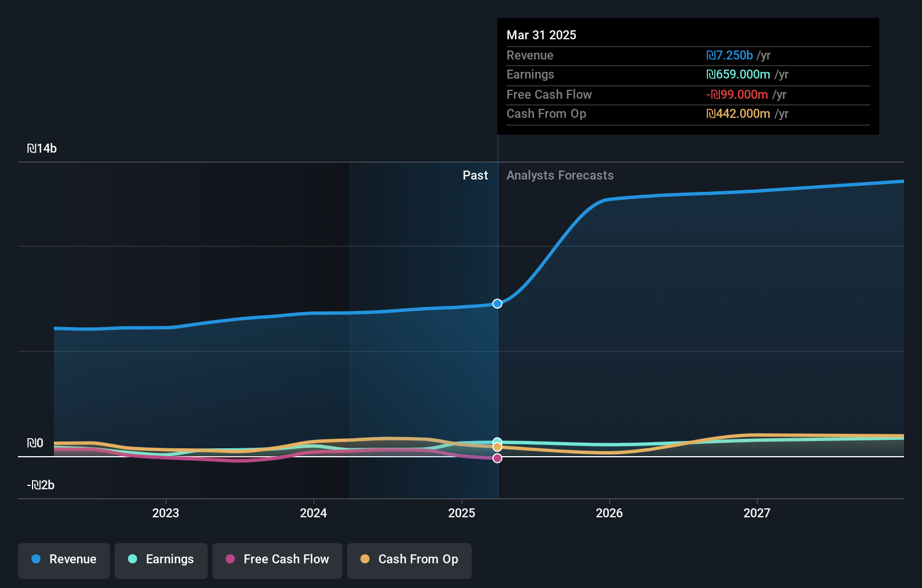This screenshot has width=922, height=588.
Task: Select the blue Revenue data point marker
Action: pos(497,304)
